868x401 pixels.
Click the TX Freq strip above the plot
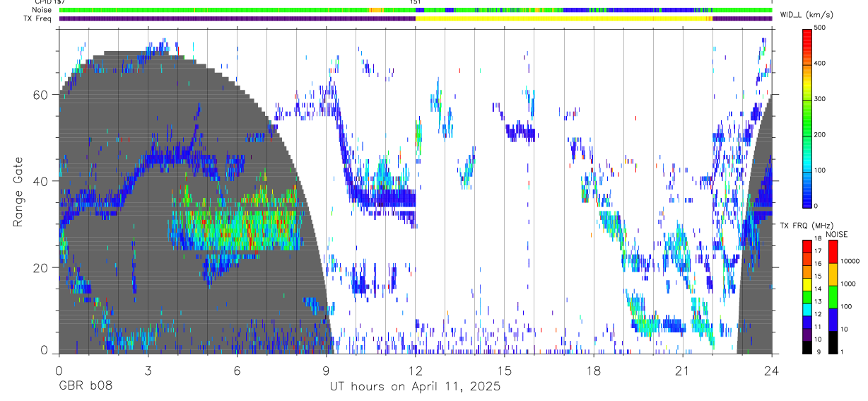[x=415, y=18]
